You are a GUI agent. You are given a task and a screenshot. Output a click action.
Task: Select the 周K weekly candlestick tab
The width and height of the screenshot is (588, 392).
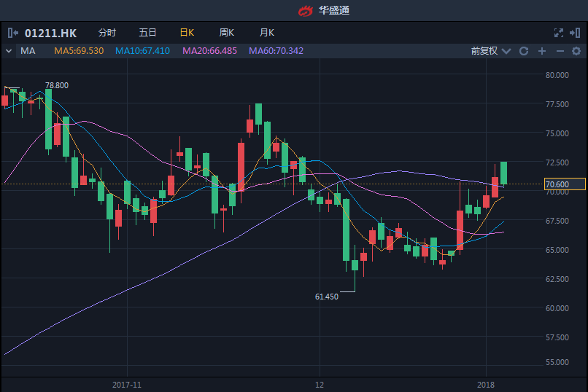tap(227, 33)
